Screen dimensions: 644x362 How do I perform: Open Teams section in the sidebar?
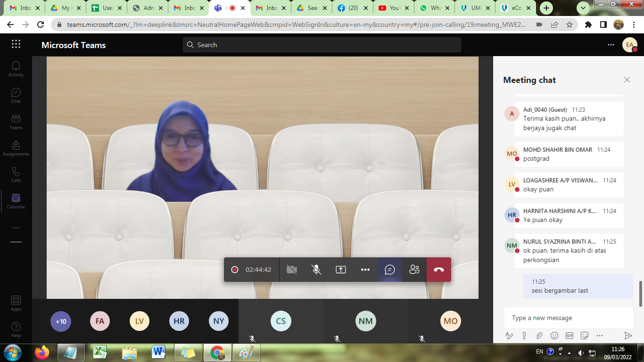(16, 122)
